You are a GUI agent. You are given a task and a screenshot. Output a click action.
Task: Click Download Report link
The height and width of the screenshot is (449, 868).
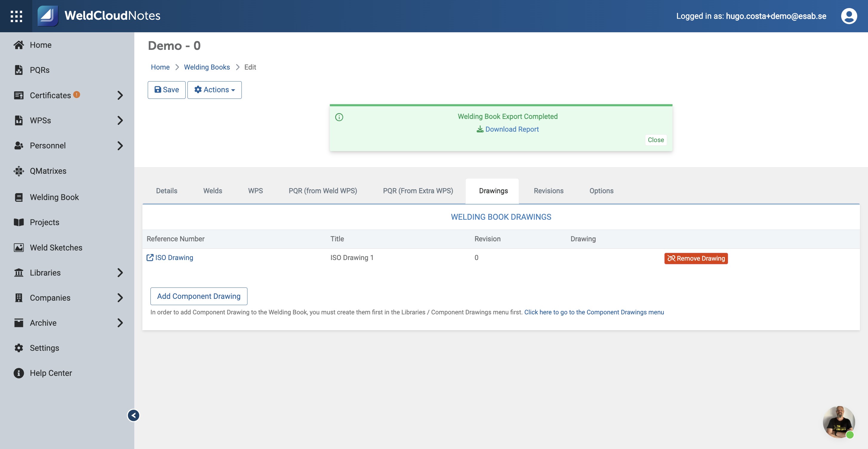[x=512, y=129]
